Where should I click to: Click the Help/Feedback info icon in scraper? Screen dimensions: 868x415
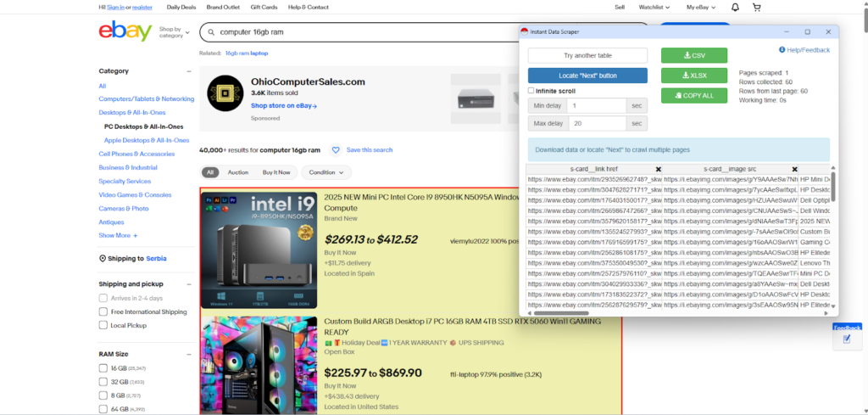[x=782, y=50]
